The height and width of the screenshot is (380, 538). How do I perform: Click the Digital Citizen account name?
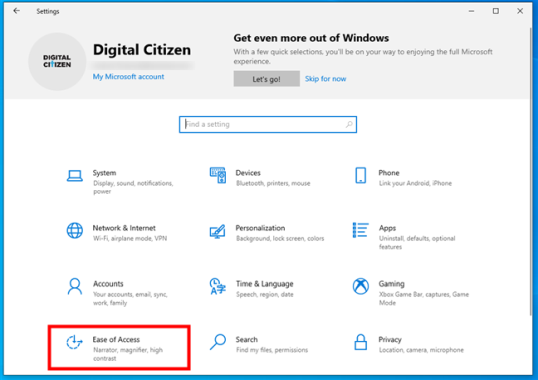click(142, 50)
